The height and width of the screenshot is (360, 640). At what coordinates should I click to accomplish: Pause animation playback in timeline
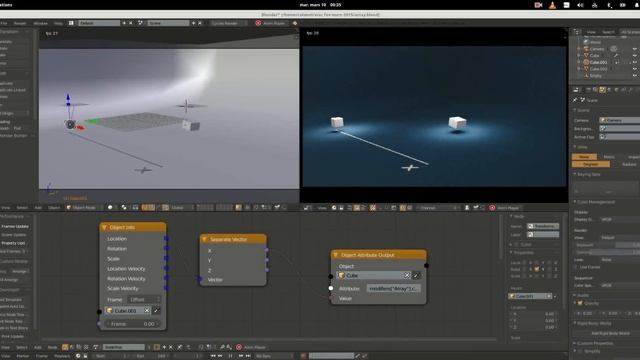click(x=231, y=356)
